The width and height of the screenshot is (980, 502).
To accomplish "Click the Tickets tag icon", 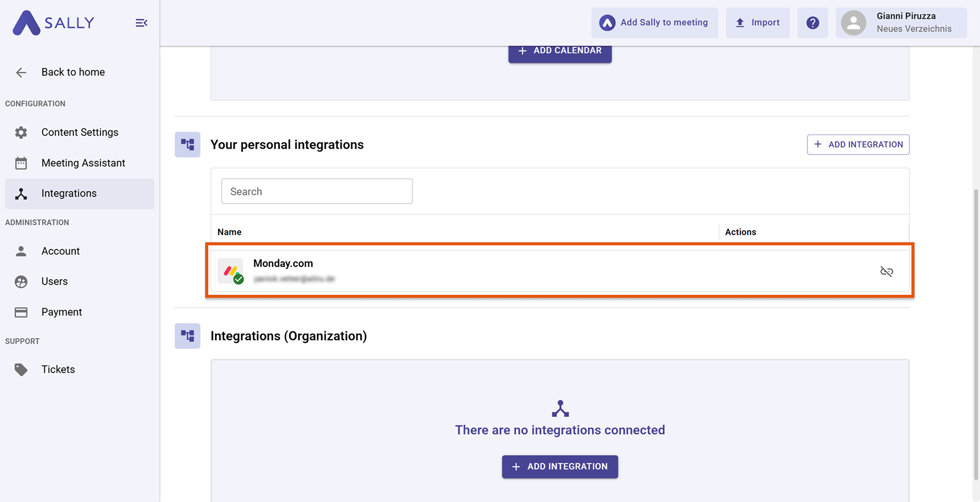I will [x=21, y=370].
